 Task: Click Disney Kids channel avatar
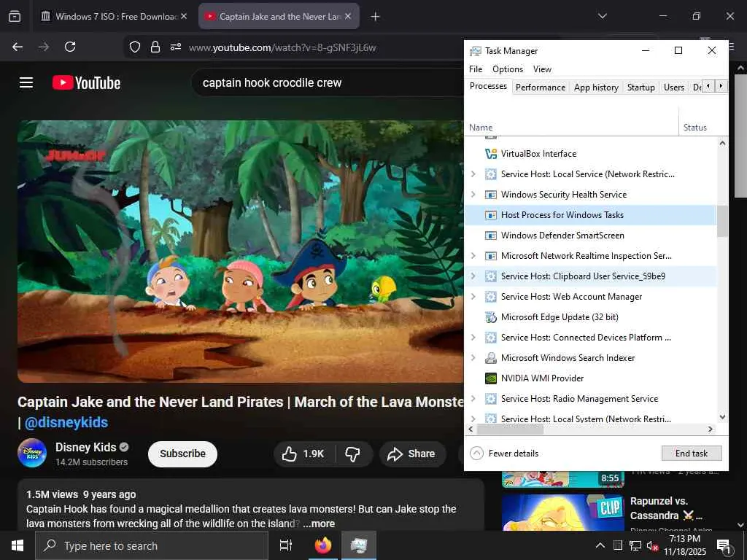32,453
